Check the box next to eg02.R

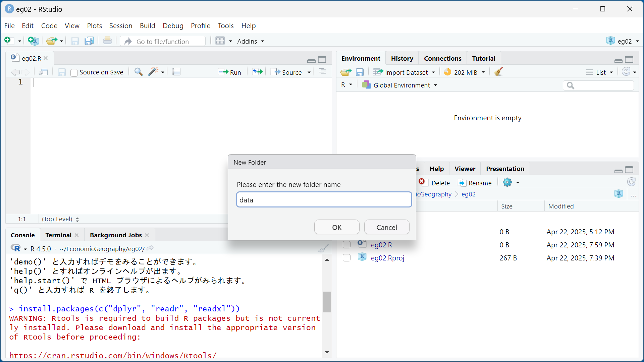[x=347, y=245]
